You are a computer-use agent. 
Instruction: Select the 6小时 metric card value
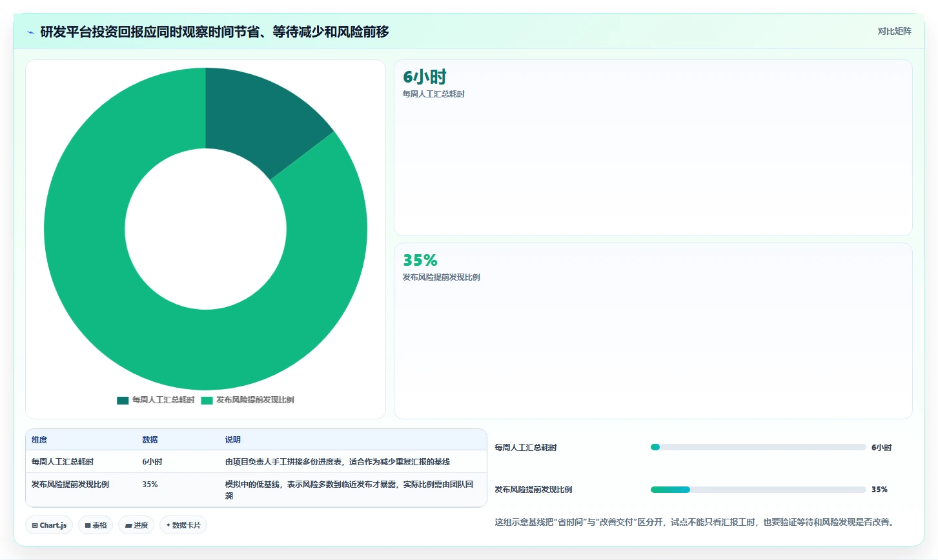coord(425,77)
